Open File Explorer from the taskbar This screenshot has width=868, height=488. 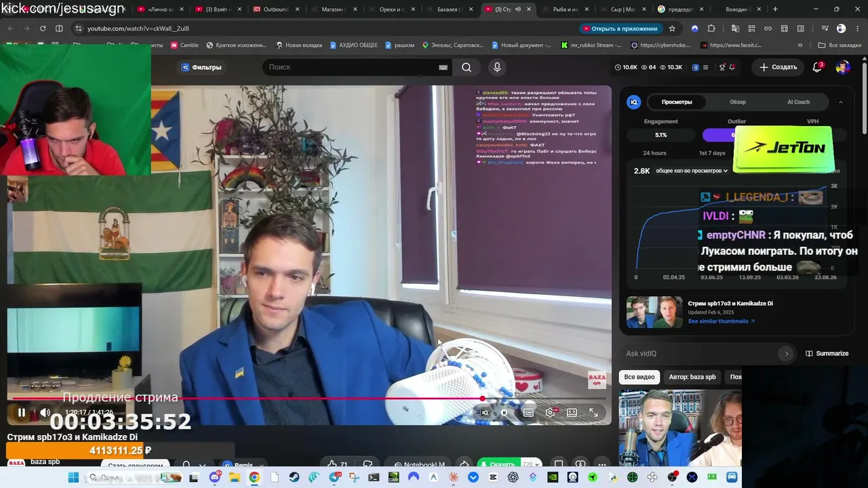pyautogui.click(x=234, y=477)
